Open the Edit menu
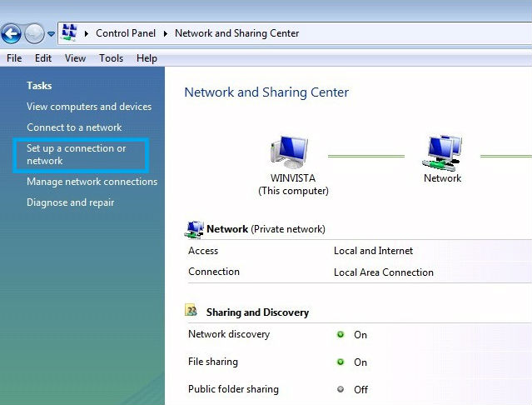This screenshot has width=532, height=405. click(x=43, y=58)
